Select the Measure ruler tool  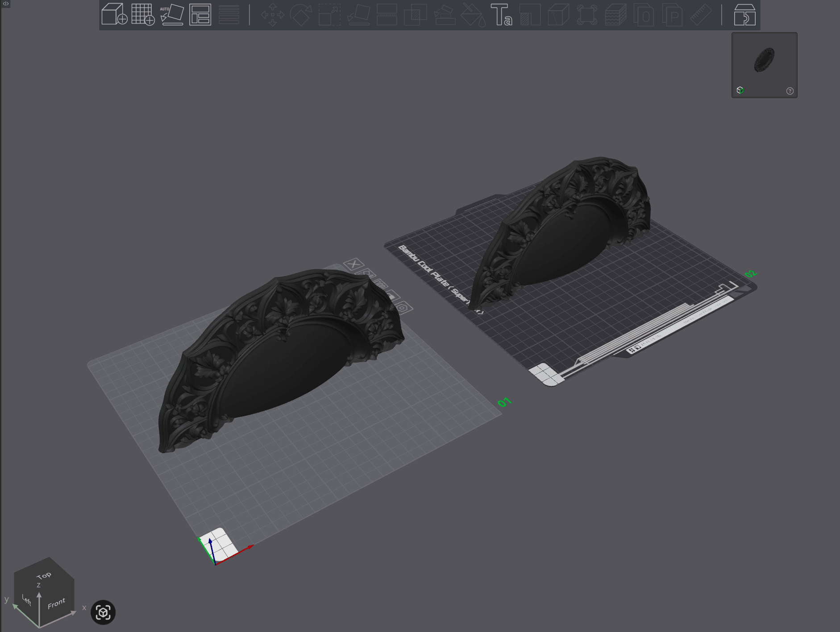click(701, 14)
